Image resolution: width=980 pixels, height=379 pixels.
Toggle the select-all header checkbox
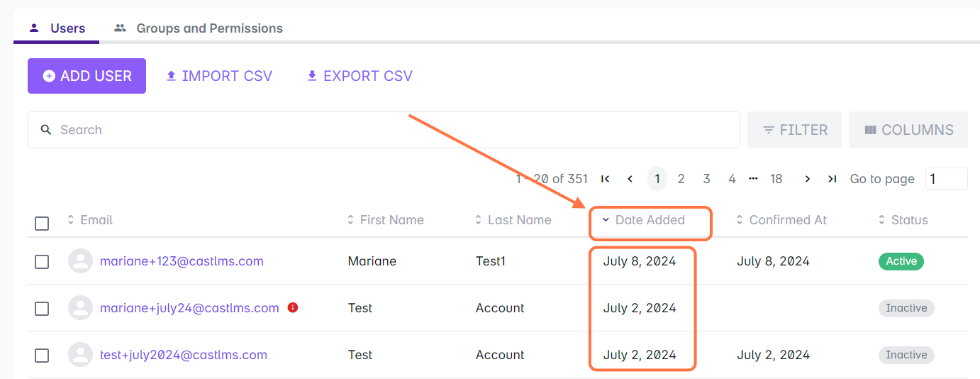(42, 224)
